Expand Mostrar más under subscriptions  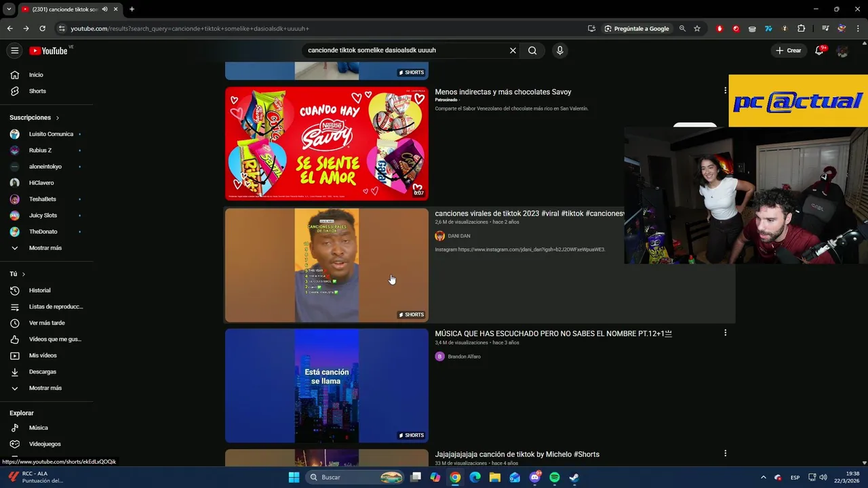pyautogui.click(x=47, y=247)
